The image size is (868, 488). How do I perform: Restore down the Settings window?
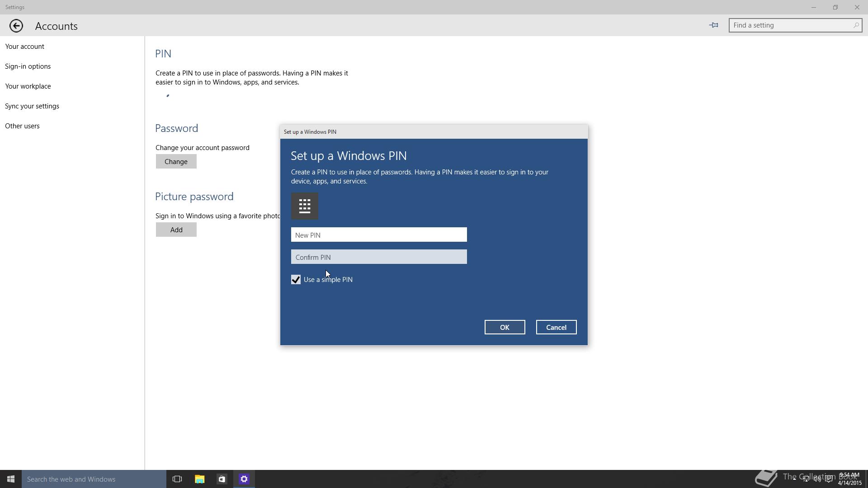point(835,7)
